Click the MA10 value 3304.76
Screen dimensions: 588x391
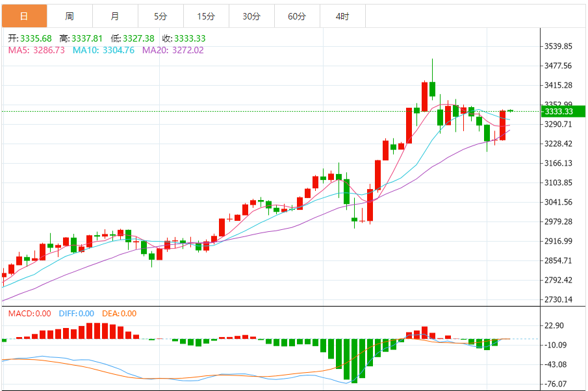[x=118, y=50]
